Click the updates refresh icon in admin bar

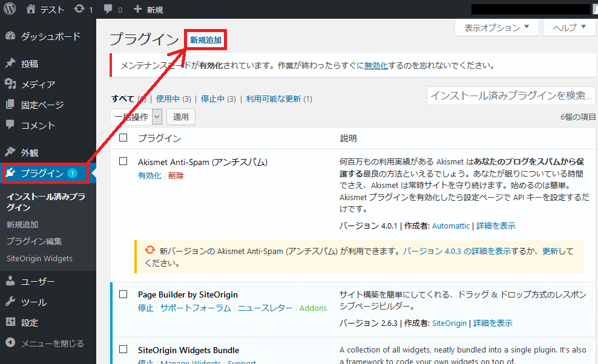(x=79, y=8)
